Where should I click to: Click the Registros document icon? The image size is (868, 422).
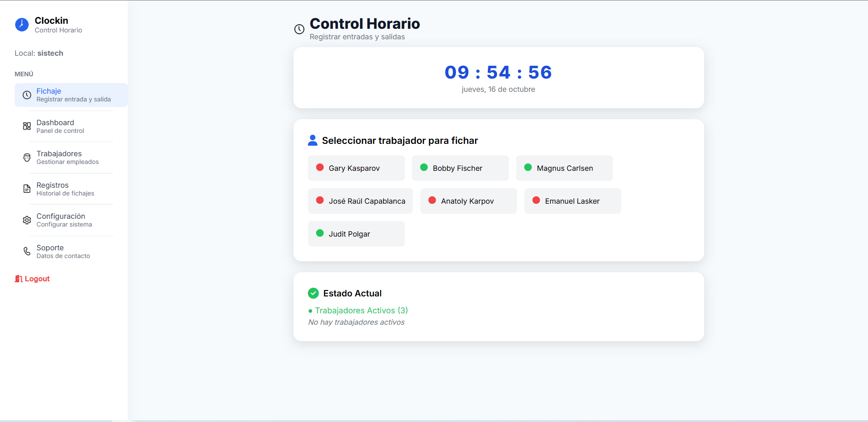point(27,189)
